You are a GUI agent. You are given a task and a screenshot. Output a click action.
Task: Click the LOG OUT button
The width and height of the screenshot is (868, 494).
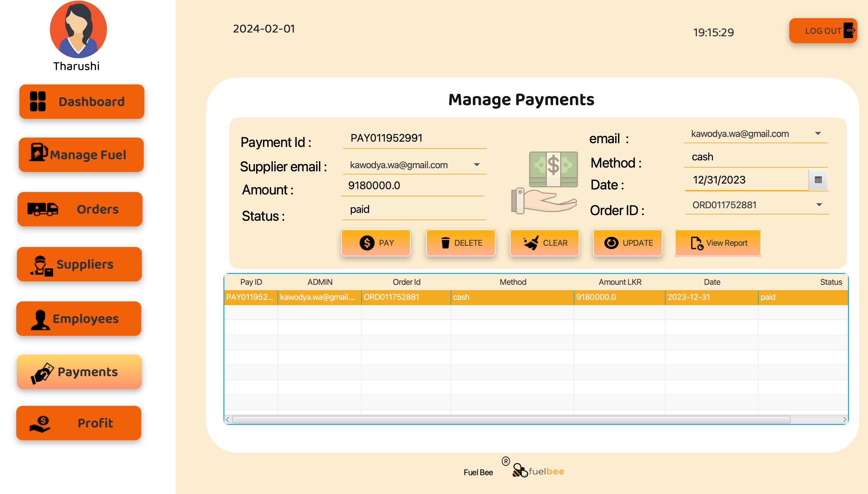(823, 31)
